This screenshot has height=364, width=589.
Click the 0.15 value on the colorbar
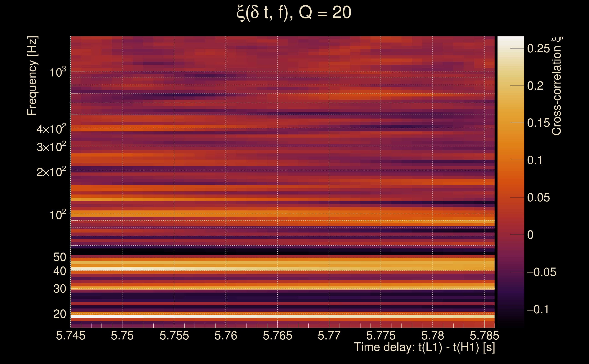(x=538, y=123)
